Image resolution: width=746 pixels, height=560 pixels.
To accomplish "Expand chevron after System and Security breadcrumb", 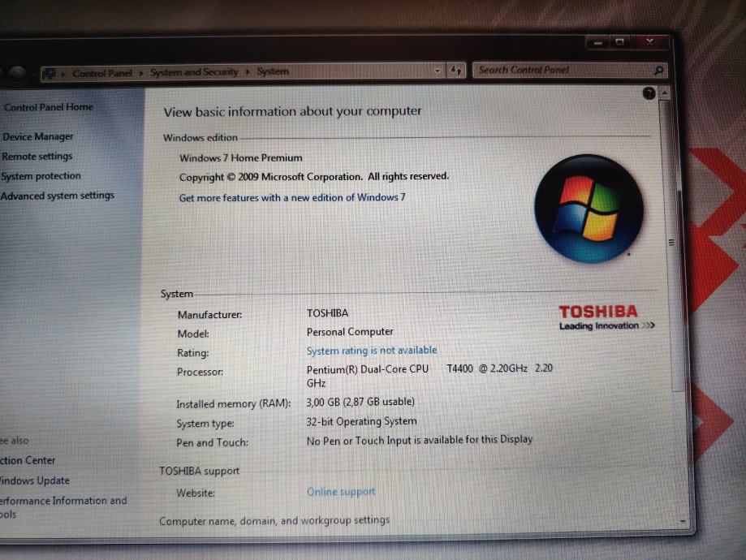I will [248, 72].
